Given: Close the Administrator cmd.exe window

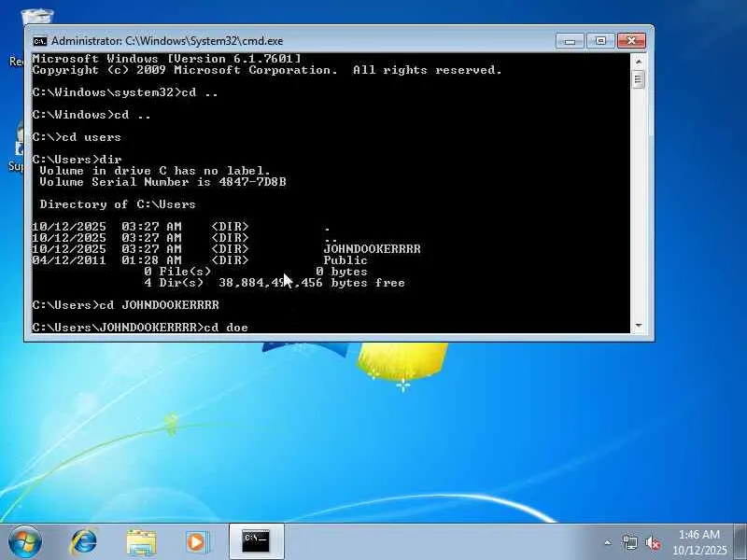Looking at the screenshot, I should click(x=631, y=41).
